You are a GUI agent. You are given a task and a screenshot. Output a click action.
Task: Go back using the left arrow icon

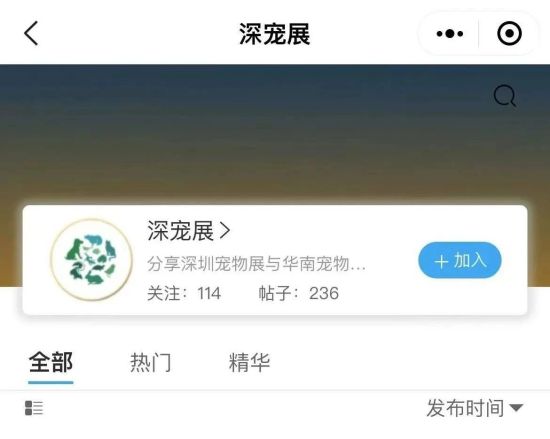coord(31,33)
